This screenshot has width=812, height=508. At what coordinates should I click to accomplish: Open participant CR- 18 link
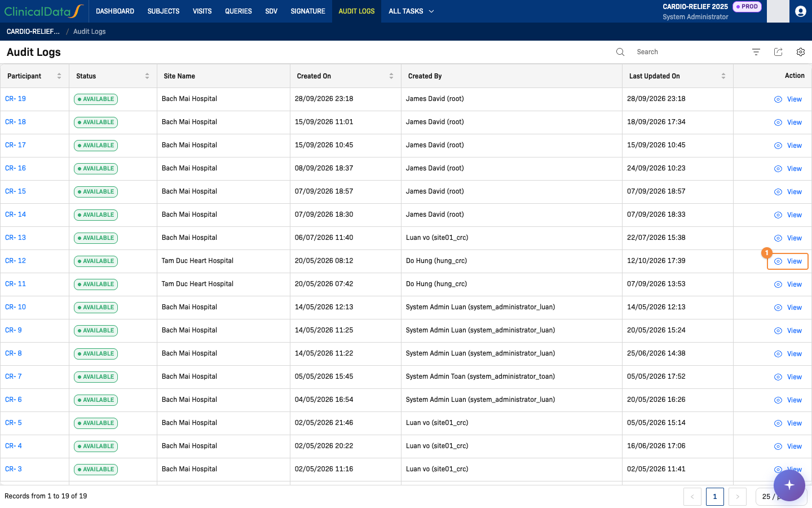[x=16, y=122]
